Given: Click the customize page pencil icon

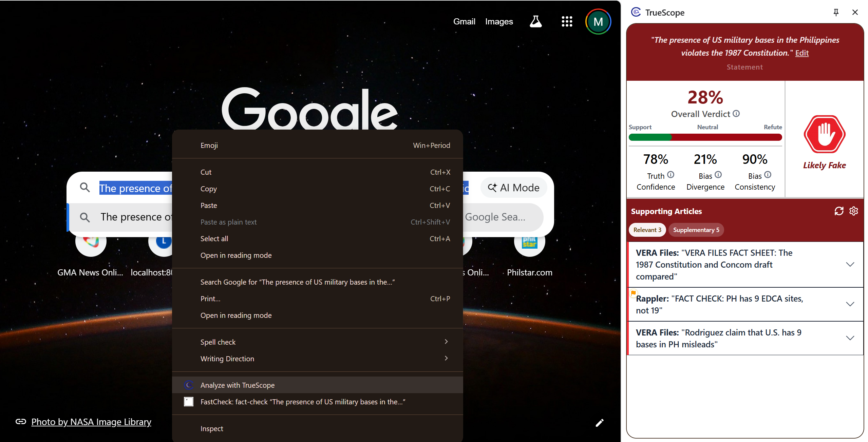Looking at the screenshot, I should (x=600, y=423).
